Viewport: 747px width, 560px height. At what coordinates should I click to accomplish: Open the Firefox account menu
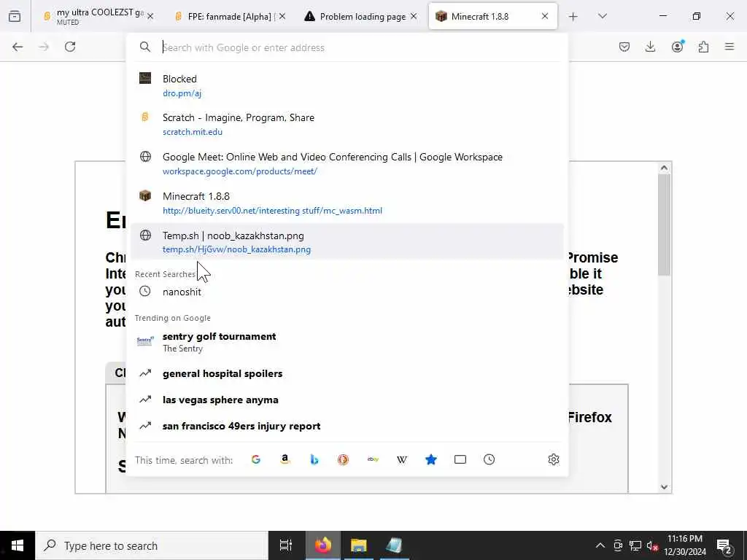(678, 46)
